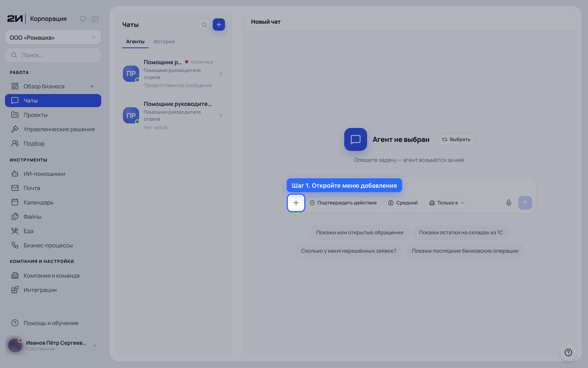
Task: Activate microphone voice input
Action: [509, 203]
